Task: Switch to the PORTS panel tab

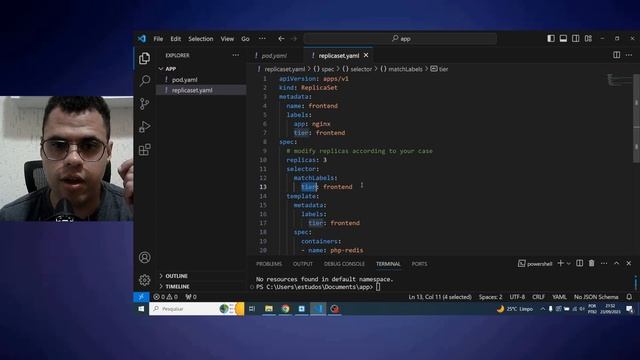Action: 419,264
